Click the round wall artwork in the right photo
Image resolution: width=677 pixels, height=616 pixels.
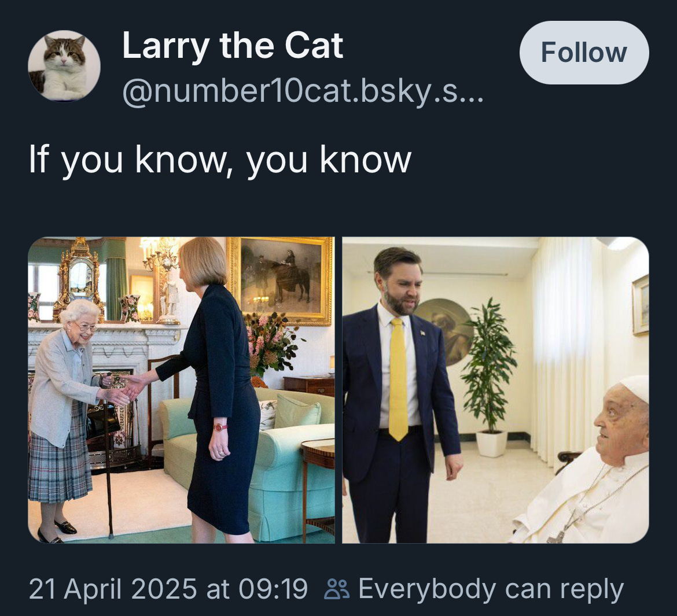coord(444,331)
